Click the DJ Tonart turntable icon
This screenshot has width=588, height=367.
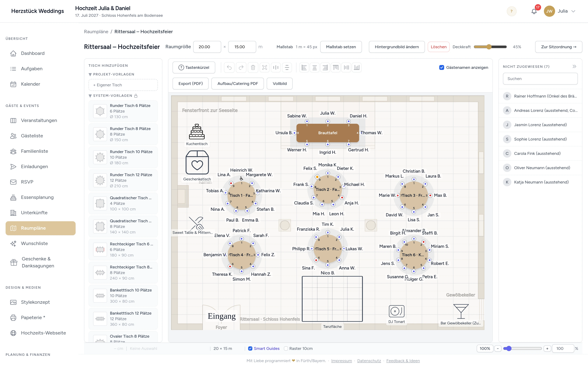[397, 311]
